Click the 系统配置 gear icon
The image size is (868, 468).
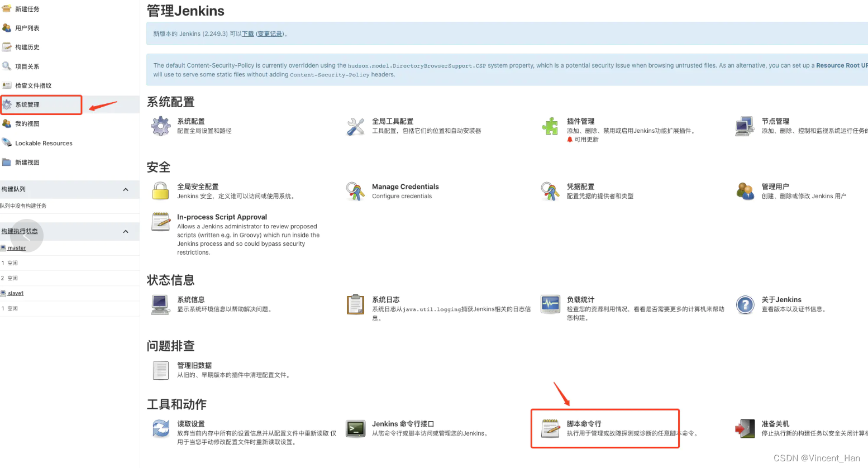point(161,126)
